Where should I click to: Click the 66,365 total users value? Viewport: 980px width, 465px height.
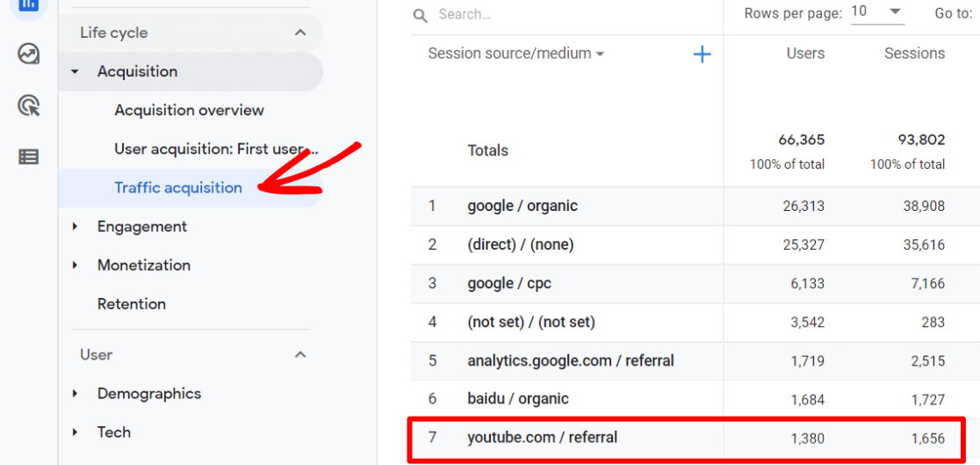tap(801, 140)
